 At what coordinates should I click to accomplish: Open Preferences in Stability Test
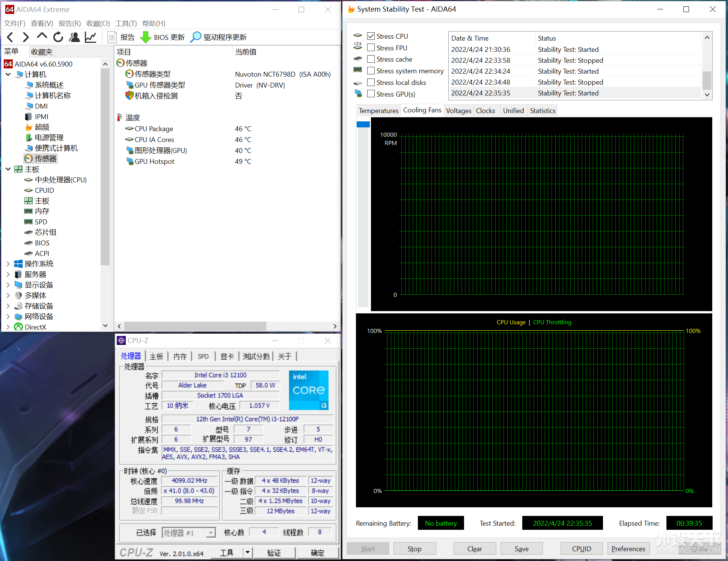(x=629, y=549)
